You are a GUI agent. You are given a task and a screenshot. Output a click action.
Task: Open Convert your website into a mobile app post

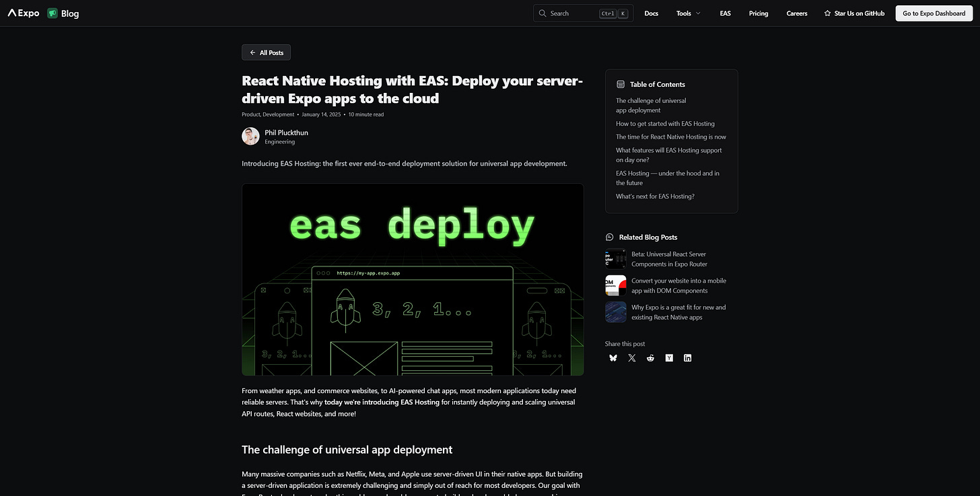[x=678, y=285]
